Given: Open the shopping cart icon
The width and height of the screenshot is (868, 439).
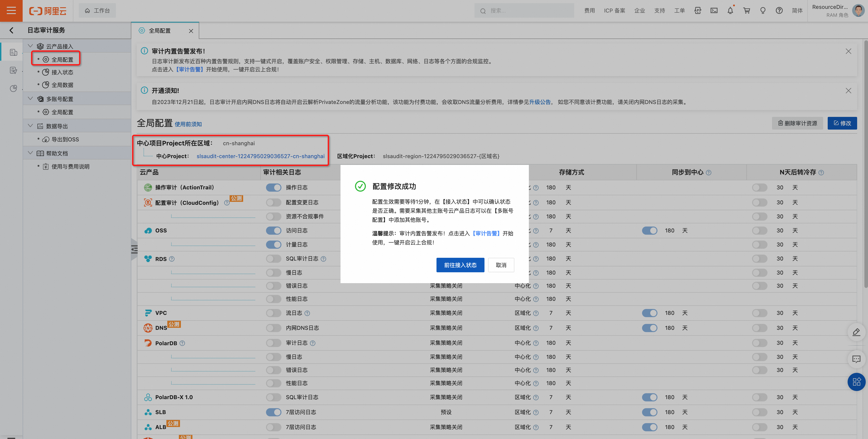Looking at the screenshot, I should [x=746, y=11].
